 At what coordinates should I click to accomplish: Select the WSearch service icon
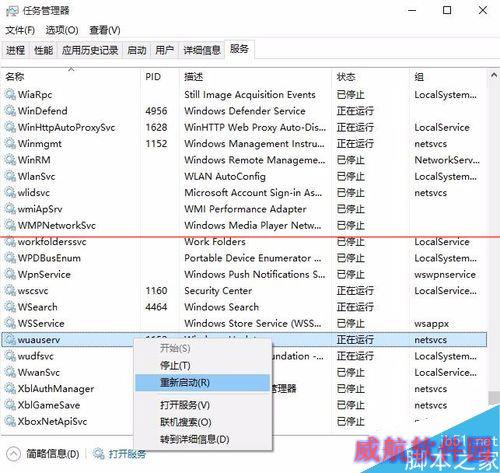[10, 307]
